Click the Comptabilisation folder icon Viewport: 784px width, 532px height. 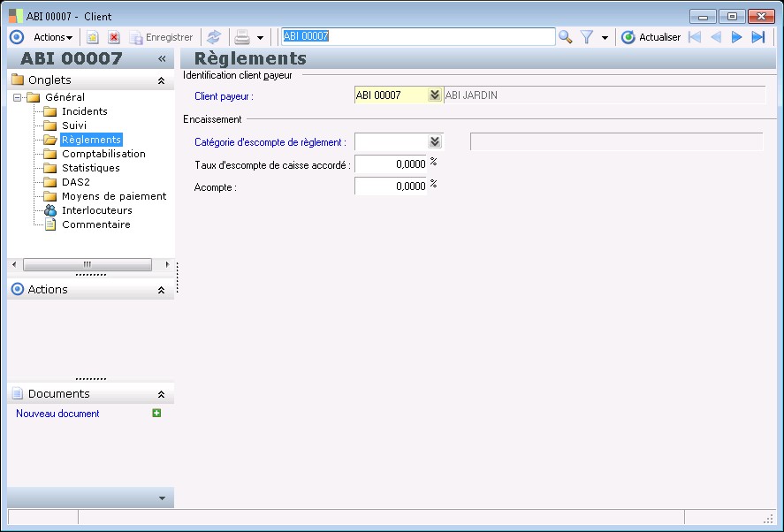pos(50,154)
